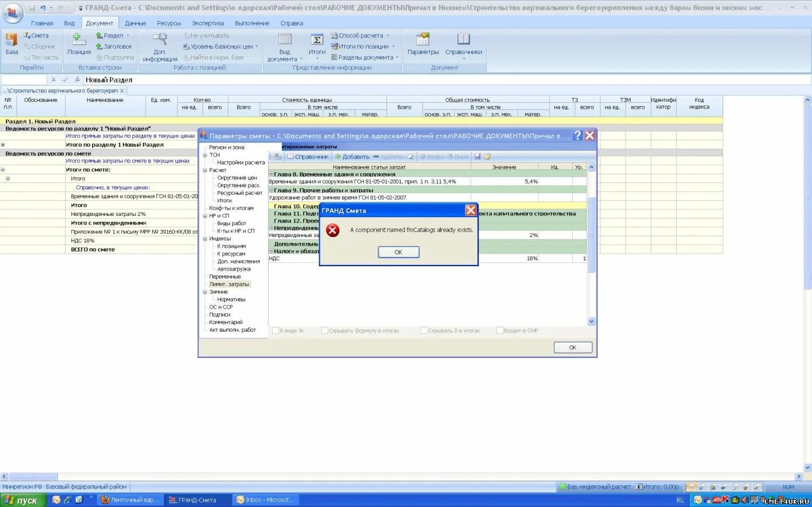Click OK in the error message box

click(x=398, y=252)
